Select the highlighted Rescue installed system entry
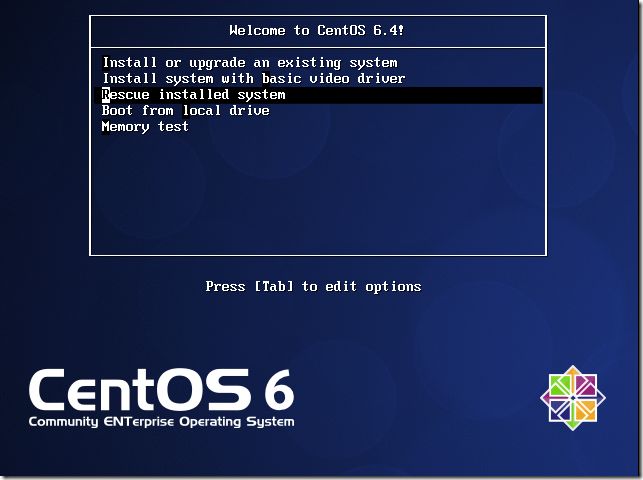 click(319, 95)
